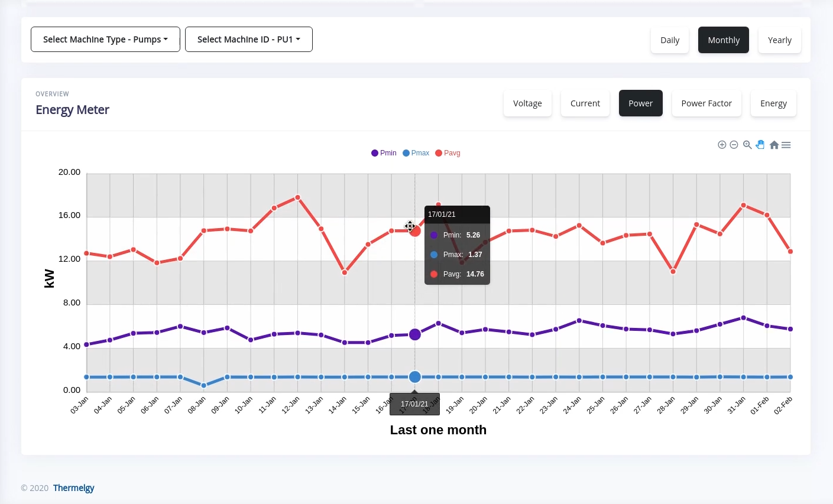Image resolution: width=833 pixels, height=504 pixels.
Task: Open the Select Machine Type dropdown
Action: (x=105, y=40)
